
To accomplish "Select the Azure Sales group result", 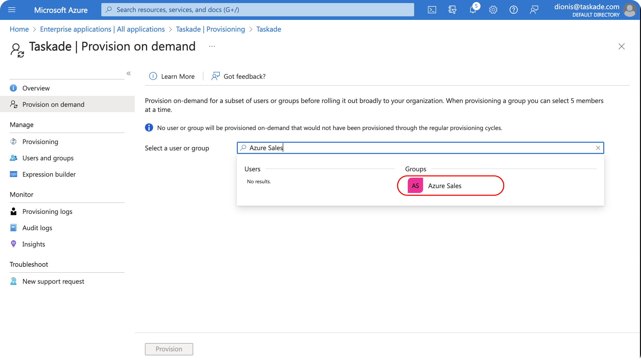I will [x=445, y=186].
